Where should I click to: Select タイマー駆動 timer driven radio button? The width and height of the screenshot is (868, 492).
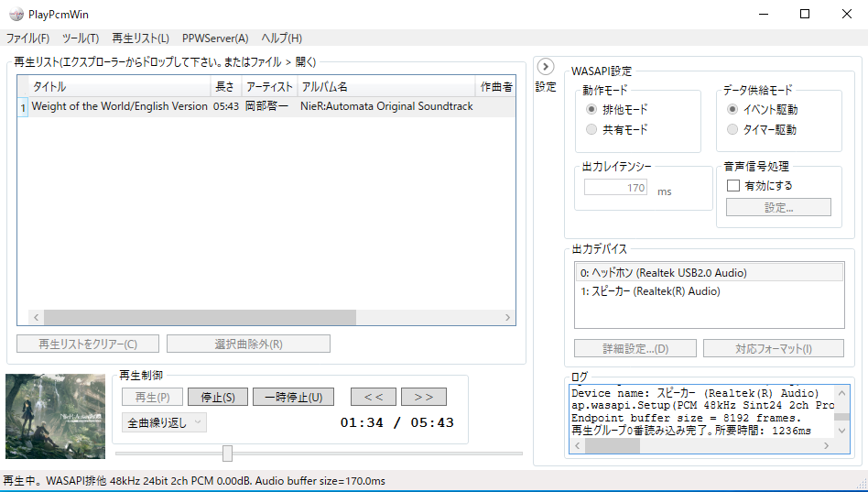click(732, 130)
